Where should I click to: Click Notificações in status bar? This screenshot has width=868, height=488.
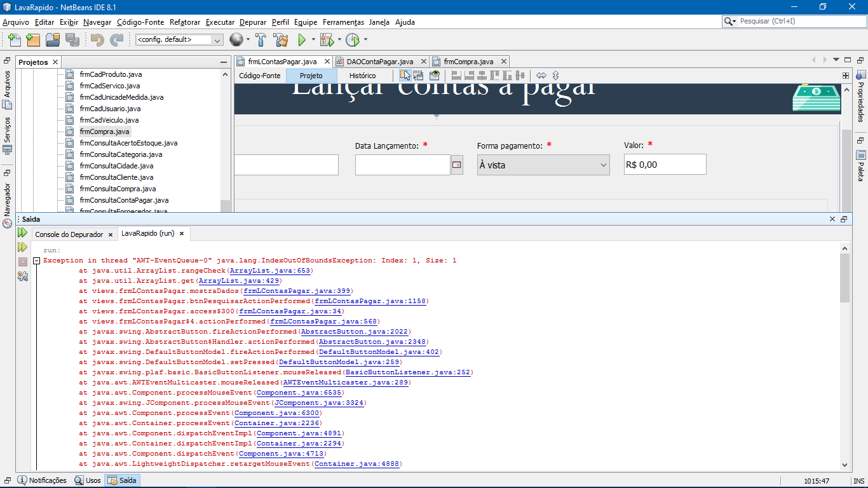pos(42,480)
